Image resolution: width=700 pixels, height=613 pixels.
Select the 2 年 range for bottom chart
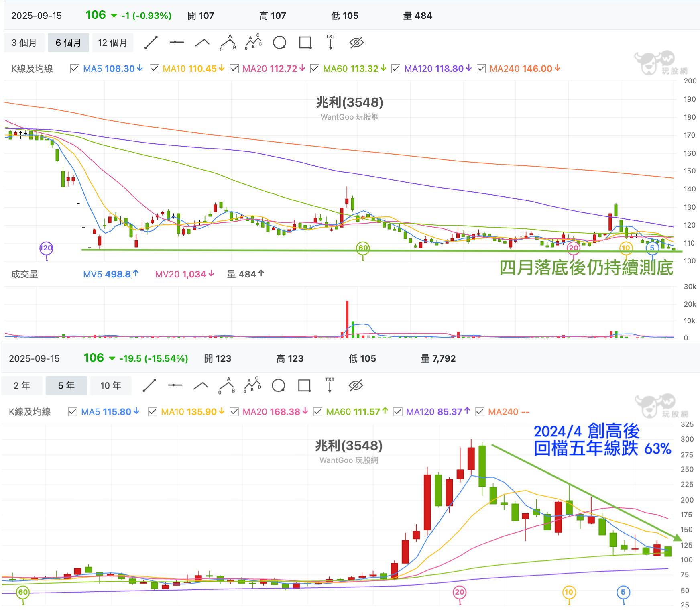22,386
